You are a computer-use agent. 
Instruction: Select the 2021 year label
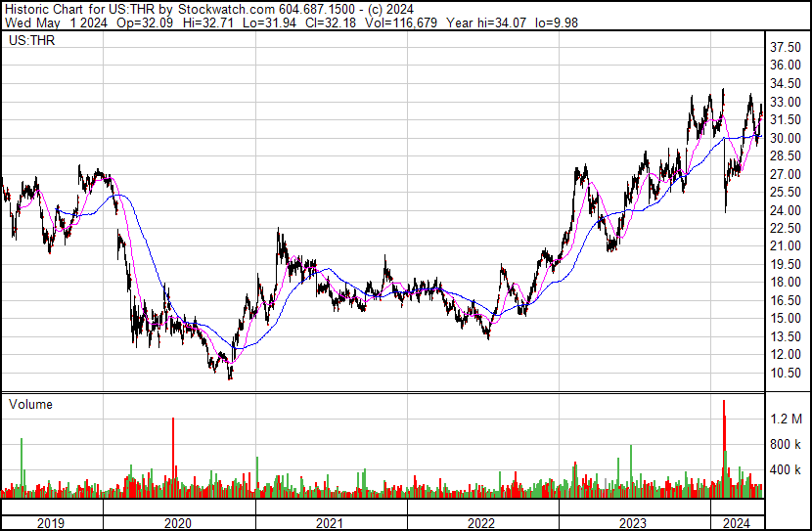click(330, 523)
